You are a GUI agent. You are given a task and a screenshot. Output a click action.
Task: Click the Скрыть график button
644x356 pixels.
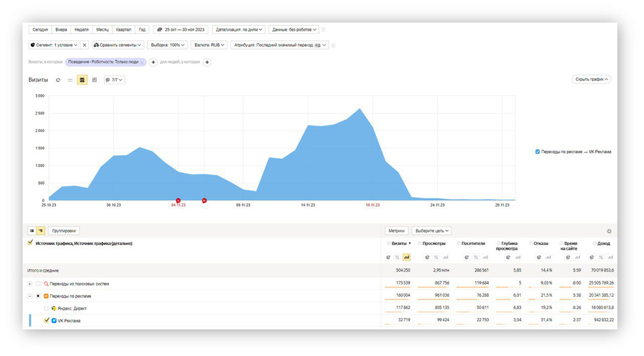[x=591, y=79]
